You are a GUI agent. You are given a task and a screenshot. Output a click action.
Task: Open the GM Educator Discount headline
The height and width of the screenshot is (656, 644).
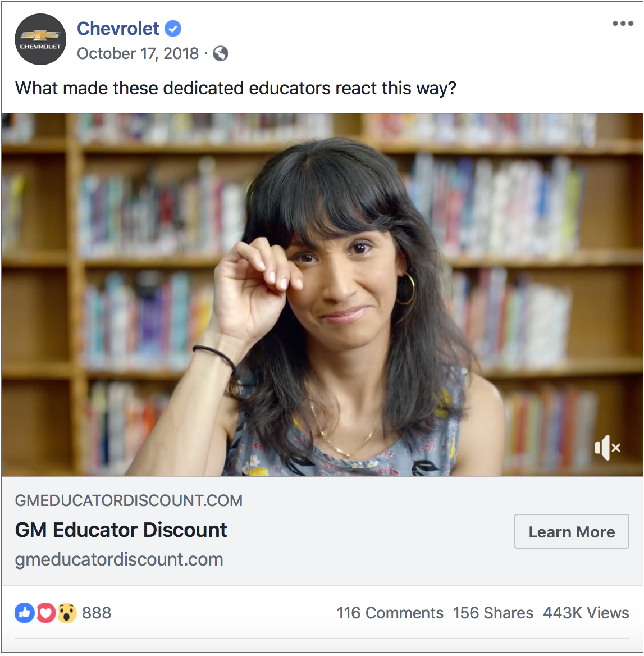click(x=121, y=530)
